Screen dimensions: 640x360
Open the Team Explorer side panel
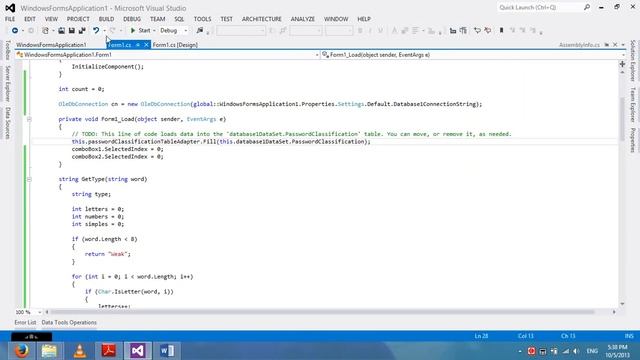pyautogui.click(x=633, y=105)
